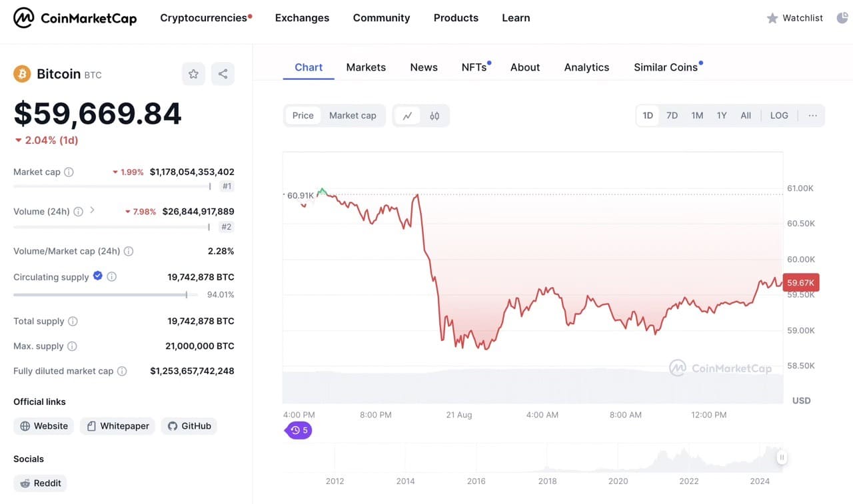Open Bitcoin's GitHub repository
This screenshot has width=853, height=504.
(x=189, y=425)
